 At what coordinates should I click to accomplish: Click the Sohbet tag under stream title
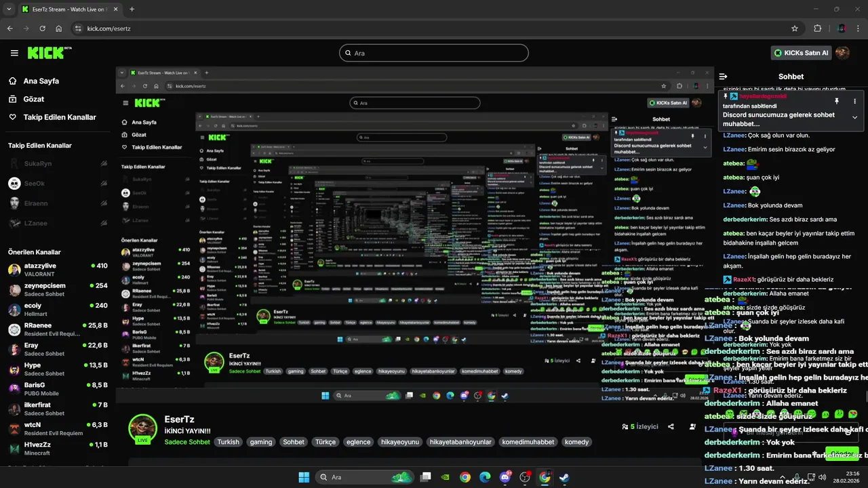294,442
